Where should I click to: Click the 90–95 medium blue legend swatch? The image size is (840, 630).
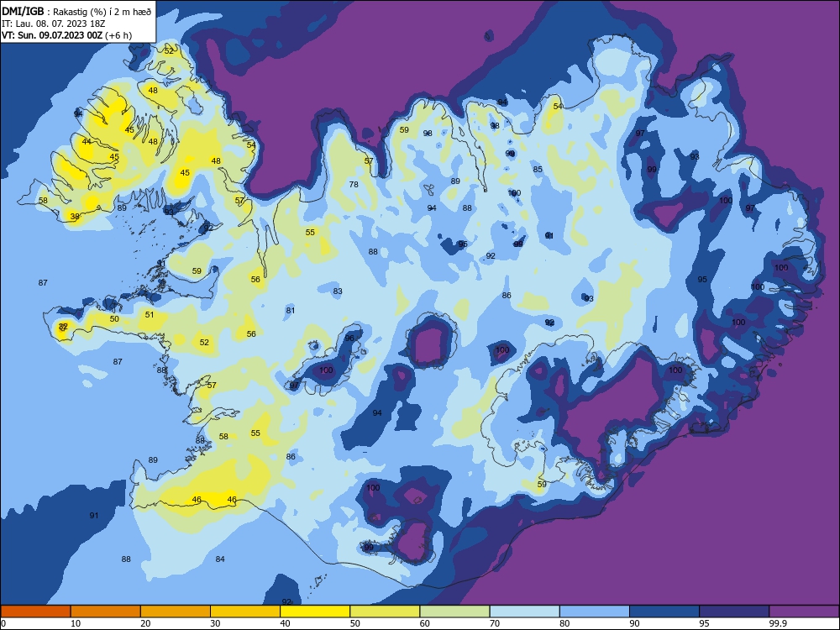pyautogui.click(x=664, y=612)
